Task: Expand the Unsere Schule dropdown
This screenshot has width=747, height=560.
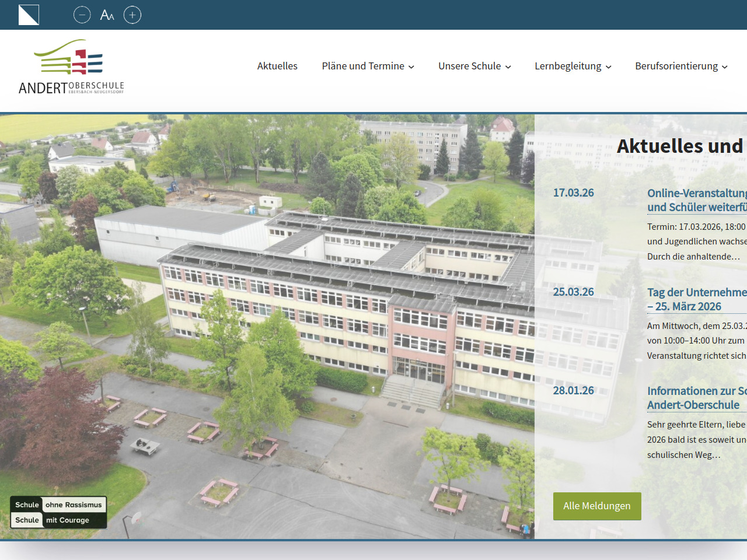Action: (474, 66)
